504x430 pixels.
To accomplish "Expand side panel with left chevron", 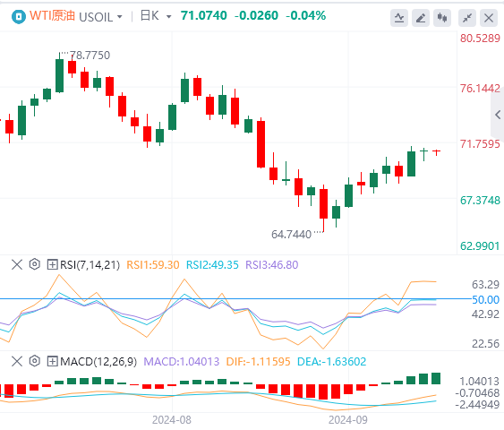I will coord(498,115).
